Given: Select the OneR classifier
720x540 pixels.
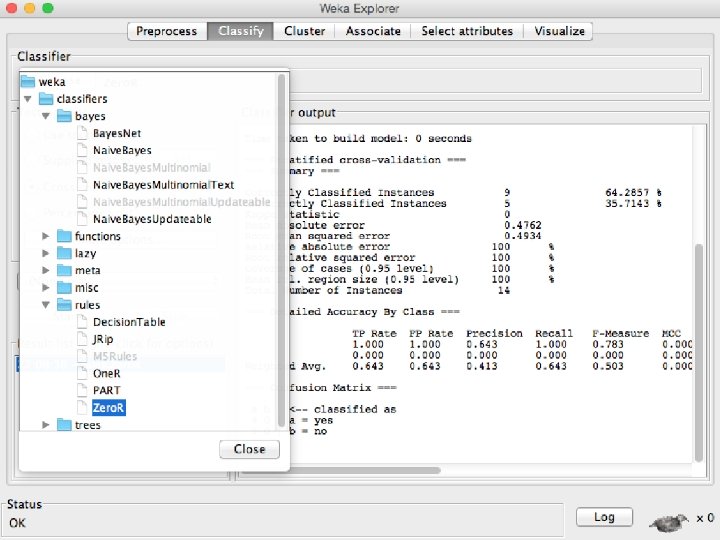Looking at the screenshot, I should click(107, 373).
